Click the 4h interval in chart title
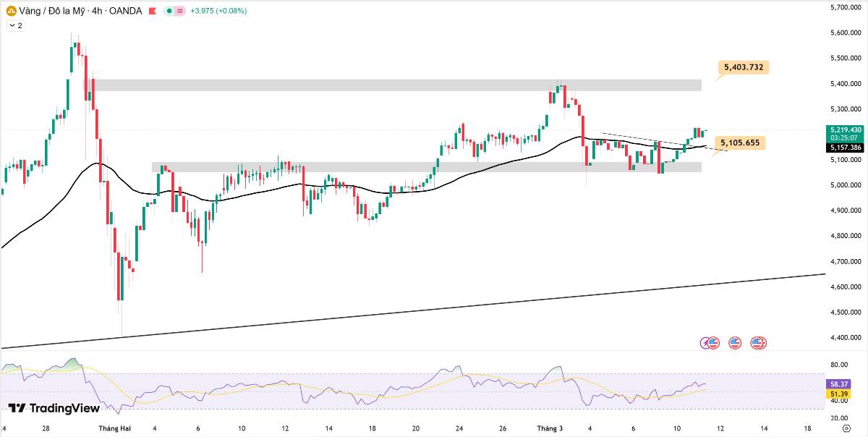868x437 pixels. click(95, 11)
